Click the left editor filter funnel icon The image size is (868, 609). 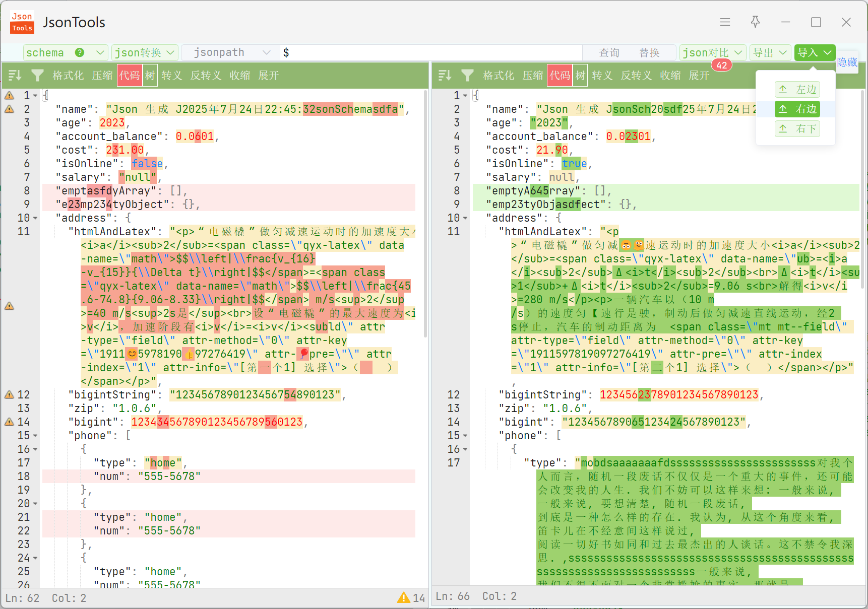point(37,76)
